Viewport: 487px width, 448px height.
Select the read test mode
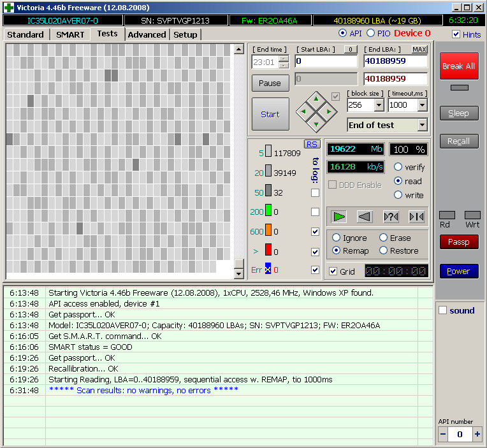coord(398,181)
